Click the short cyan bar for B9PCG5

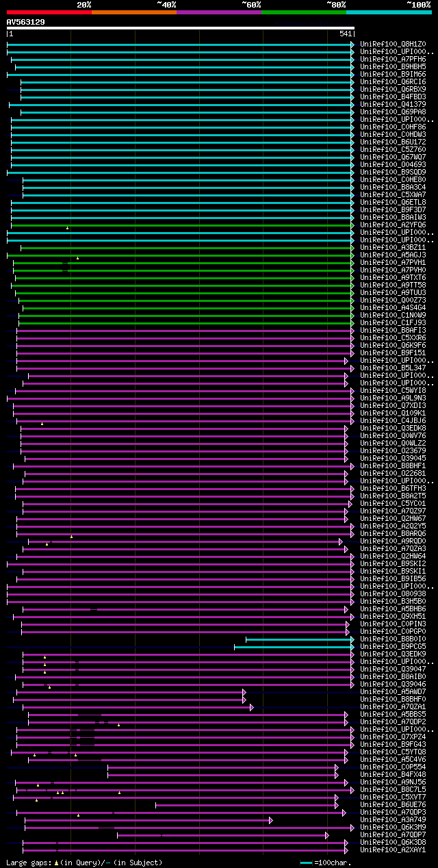[x=294, y=647]
